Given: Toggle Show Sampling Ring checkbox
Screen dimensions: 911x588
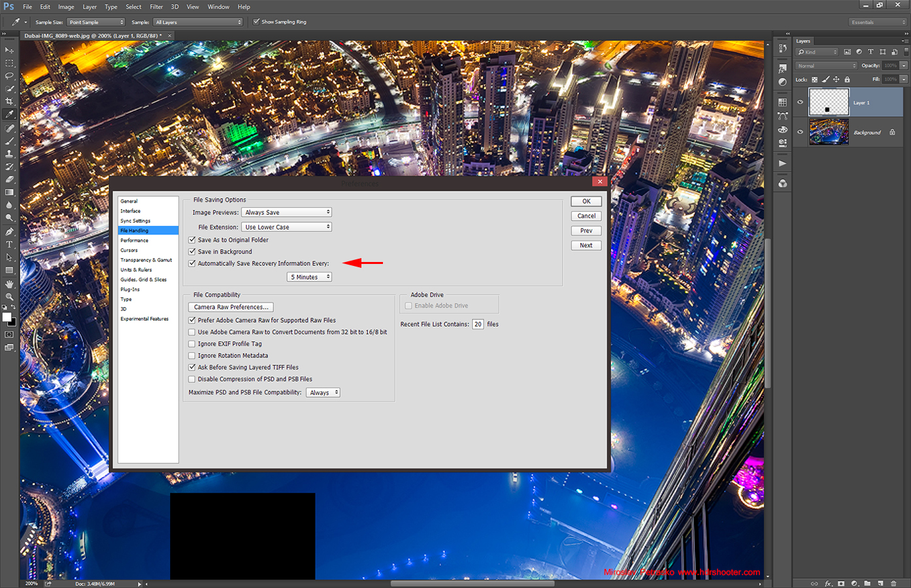Looking at the screenshot, I should pos(256,22).
